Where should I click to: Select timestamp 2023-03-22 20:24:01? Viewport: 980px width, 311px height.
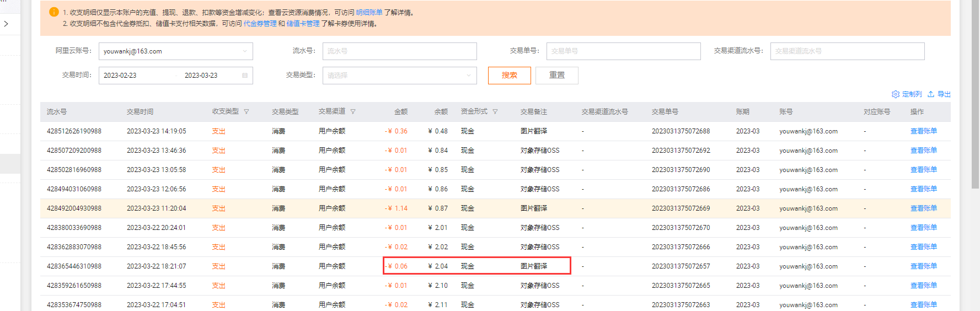pos(157,228)
